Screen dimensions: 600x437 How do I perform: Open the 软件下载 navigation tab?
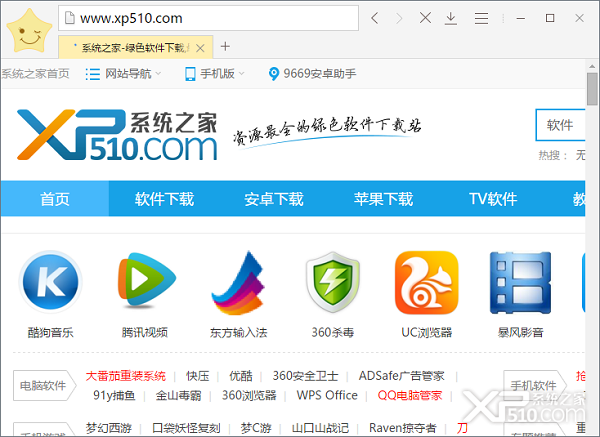[x=164, y=199]
